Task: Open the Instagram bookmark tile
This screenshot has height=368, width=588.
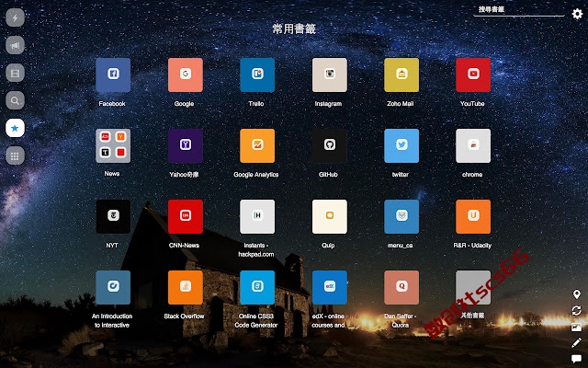Action: pos(330,75)
